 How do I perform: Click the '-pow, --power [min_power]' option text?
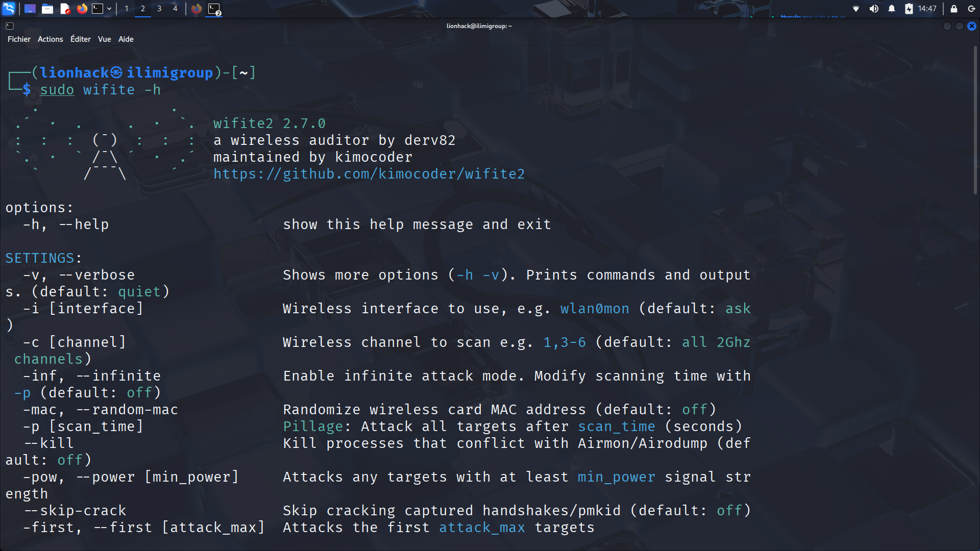coord(131,477)
